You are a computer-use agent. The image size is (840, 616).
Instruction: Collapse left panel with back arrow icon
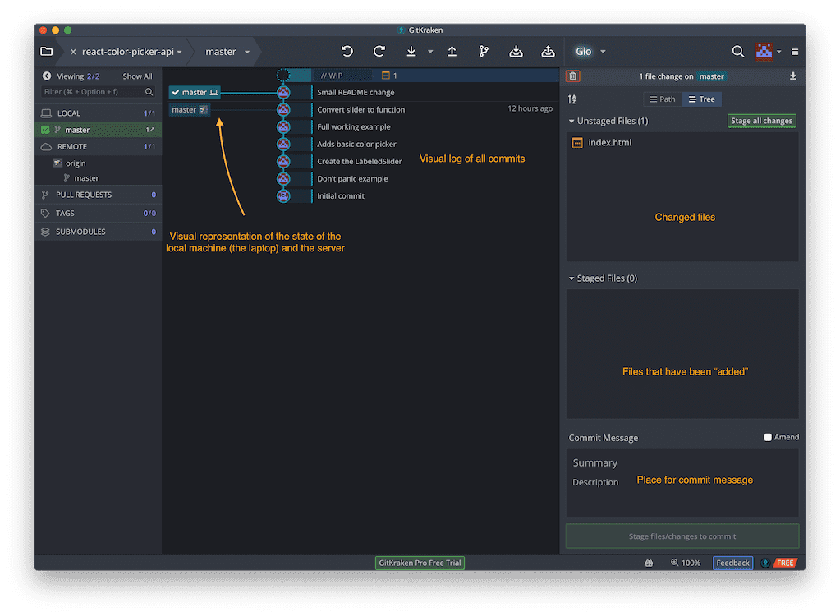[x=47, y=76]
